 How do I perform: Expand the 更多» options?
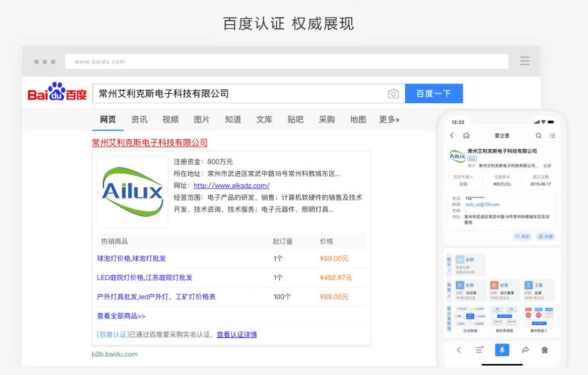click(x=389, y=119)
